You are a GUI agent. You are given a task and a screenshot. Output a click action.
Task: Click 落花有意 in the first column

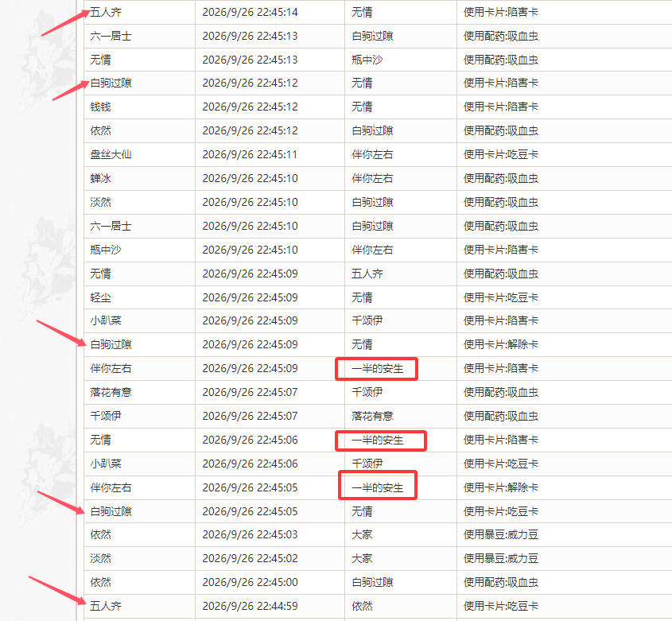pos(111,392)
